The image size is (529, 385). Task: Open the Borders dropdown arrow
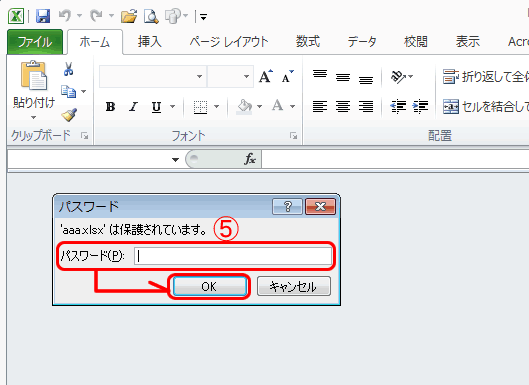tap(217, 107)
